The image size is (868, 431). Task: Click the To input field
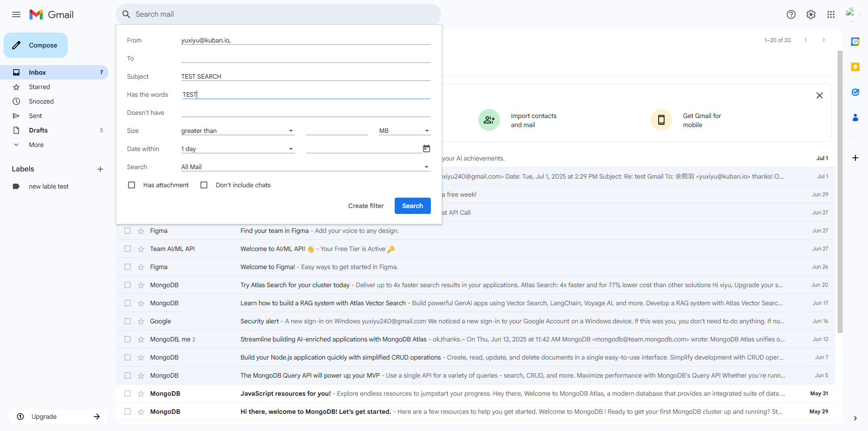[306, 58]
